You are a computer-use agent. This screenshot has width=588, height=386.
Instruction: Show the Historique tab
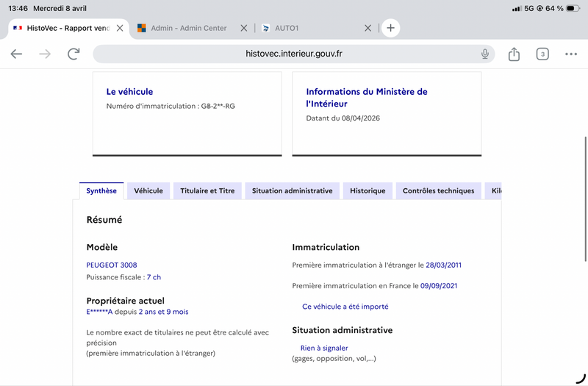(x=367, y=191)
